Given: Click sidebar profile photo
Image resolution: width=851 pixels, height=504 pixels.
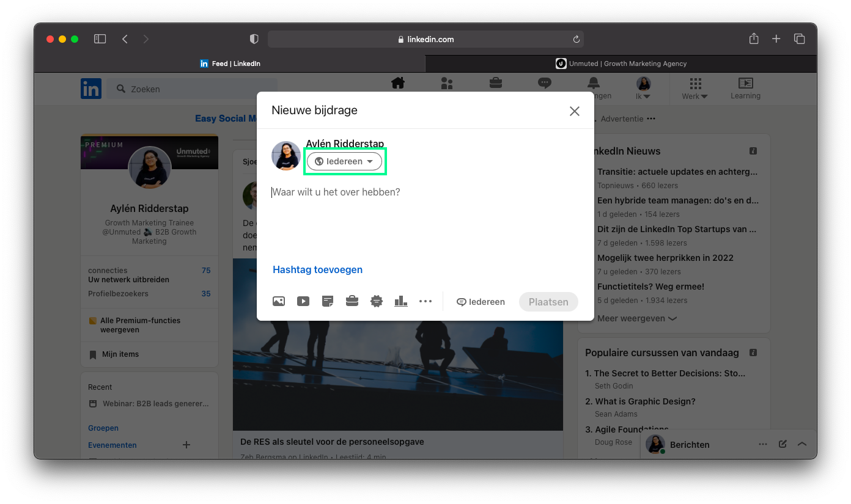Looking at the screenshot, I should [x=149, y=168].
